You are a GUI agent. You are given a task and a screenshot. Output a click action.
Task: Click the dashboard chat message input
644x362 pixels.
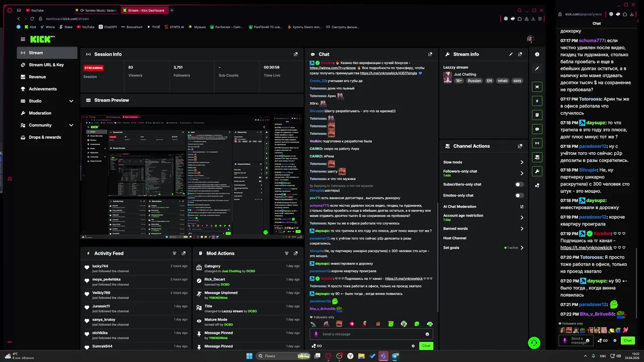371,334
